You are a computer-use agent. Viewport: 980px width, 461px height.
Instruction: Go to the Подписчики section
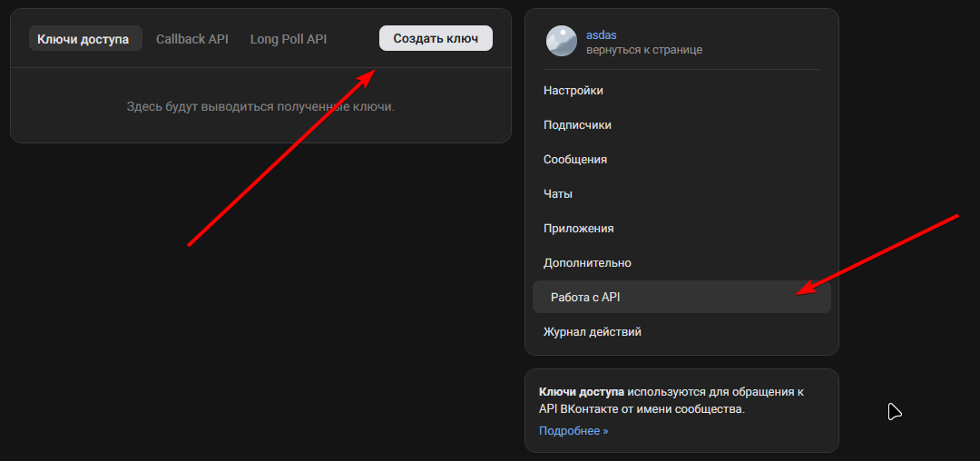(x=577, y=125)
